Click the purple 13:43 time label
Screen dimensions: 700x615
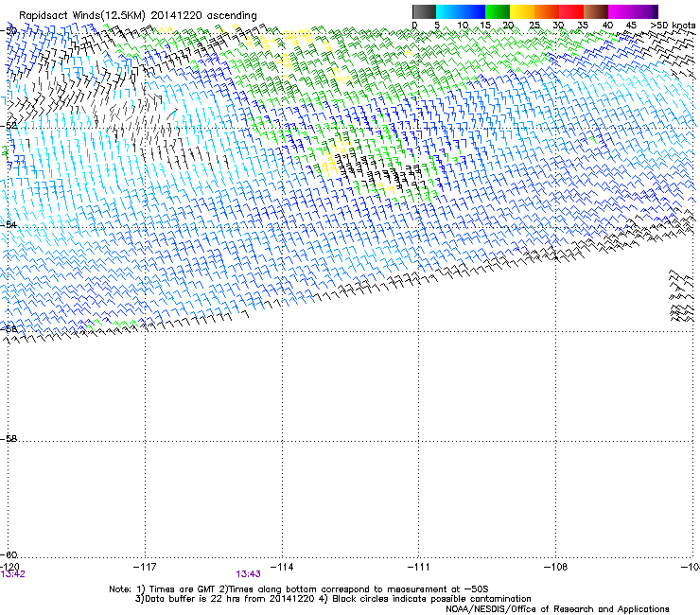(x=248, y=574)
